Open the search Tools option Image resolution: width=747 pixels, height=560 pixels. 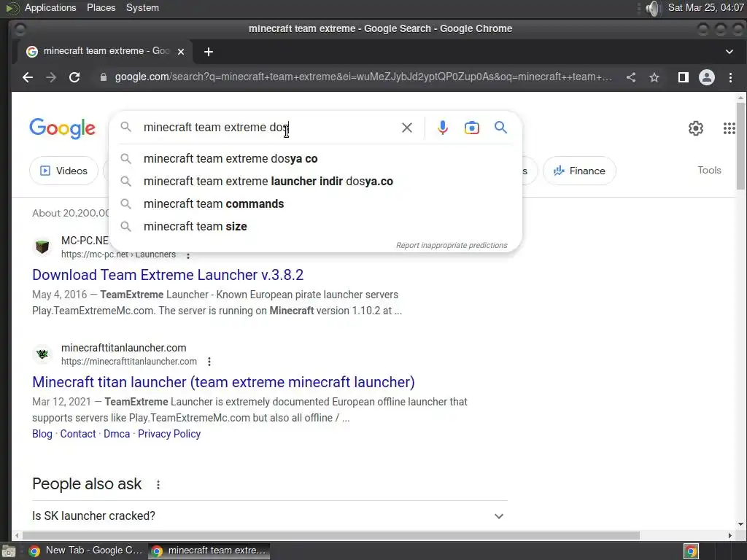(709, 170)
